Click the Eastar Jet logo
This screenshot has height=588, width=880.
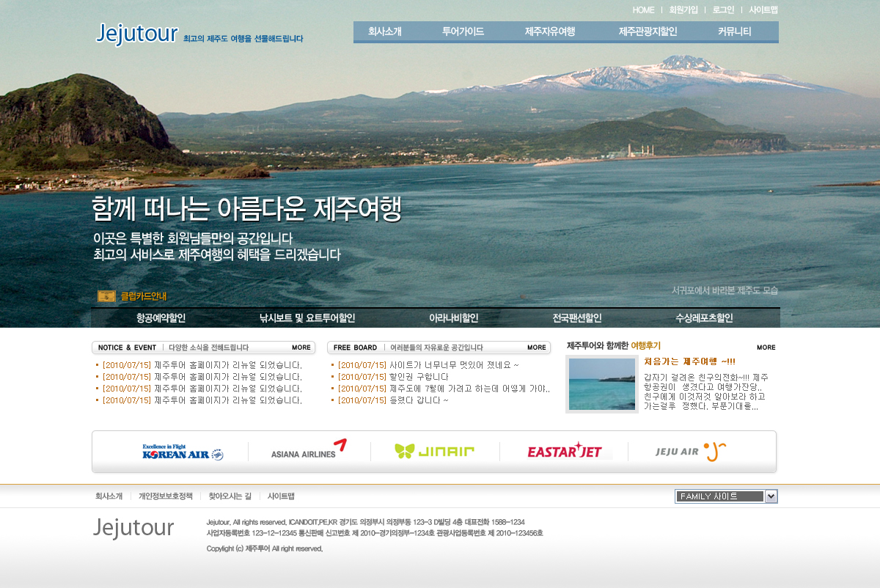[x=565, y=451]
